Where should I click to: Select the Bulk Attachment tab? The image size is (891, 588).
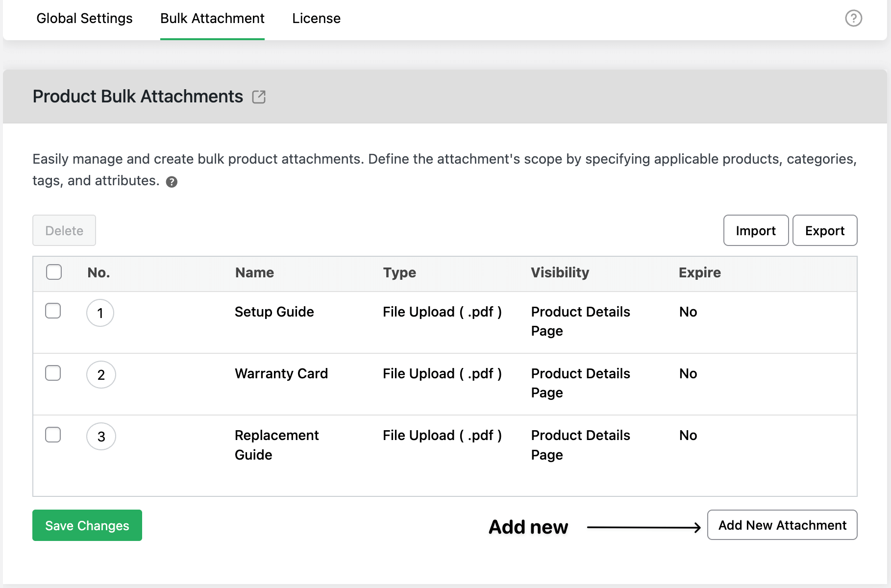(x=212, y=18)
